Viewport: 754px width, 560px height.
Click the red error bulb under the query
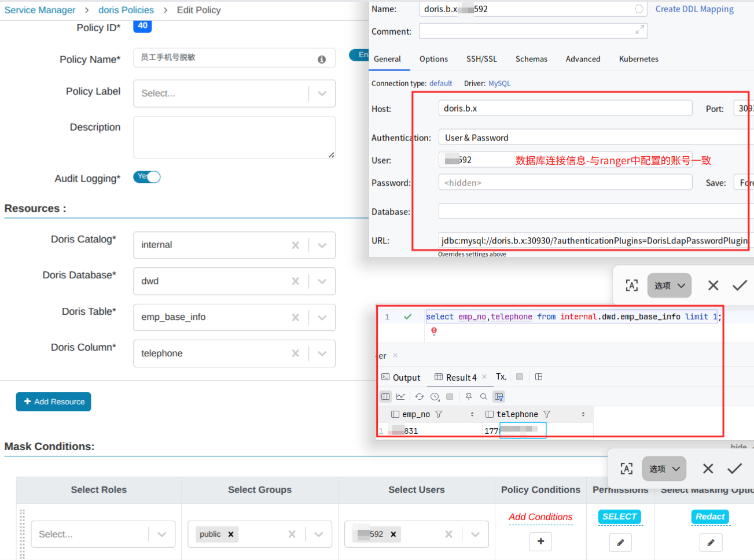tap(434, 331)
